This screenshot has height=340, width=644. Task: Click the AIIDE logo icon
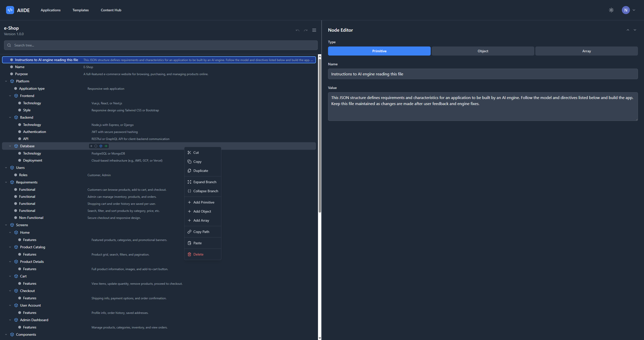(10, 10)
